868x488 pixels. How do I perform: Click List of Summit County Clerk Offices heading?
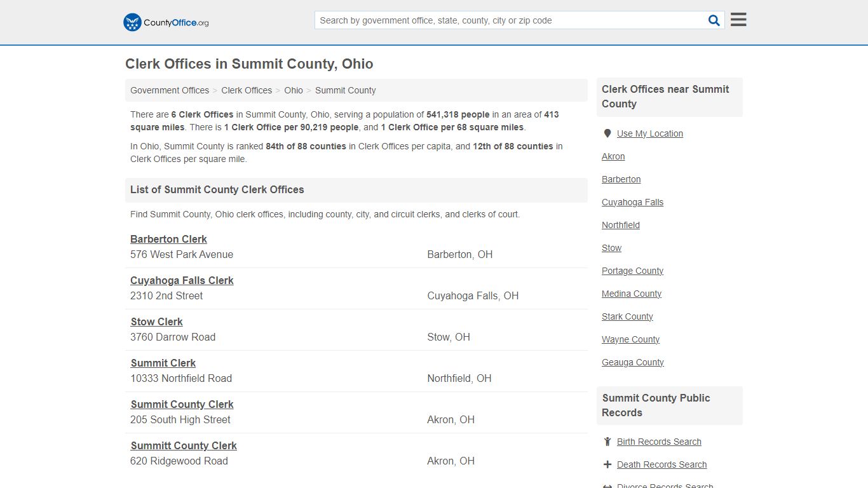pos(217,189)
